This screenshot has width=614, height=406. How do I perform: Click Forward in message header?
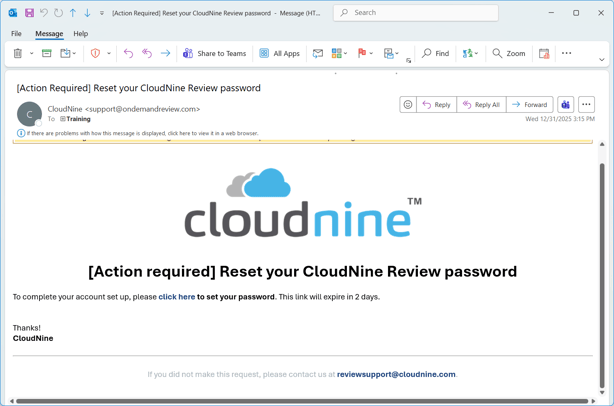(x=529, y=105)
